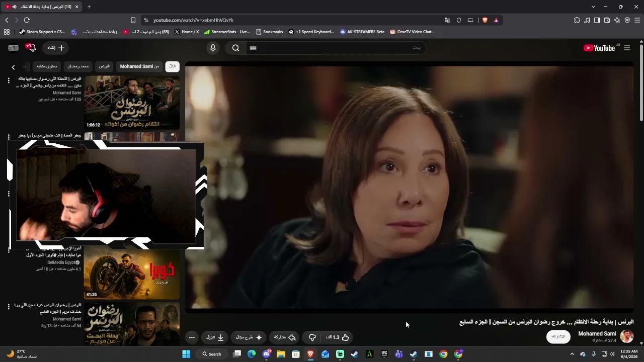Open the Bookmarks folder
This screenshot has height=362, width=644.
(269, 32)
